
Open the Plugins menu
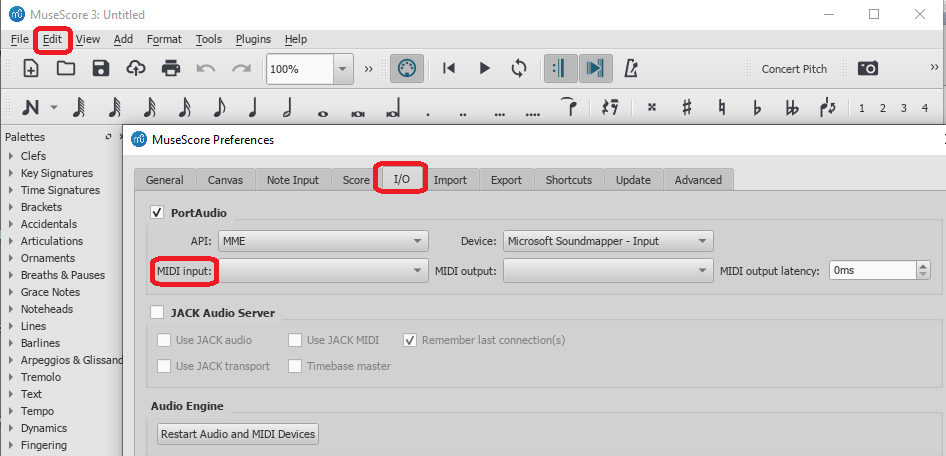pos(253,39)
